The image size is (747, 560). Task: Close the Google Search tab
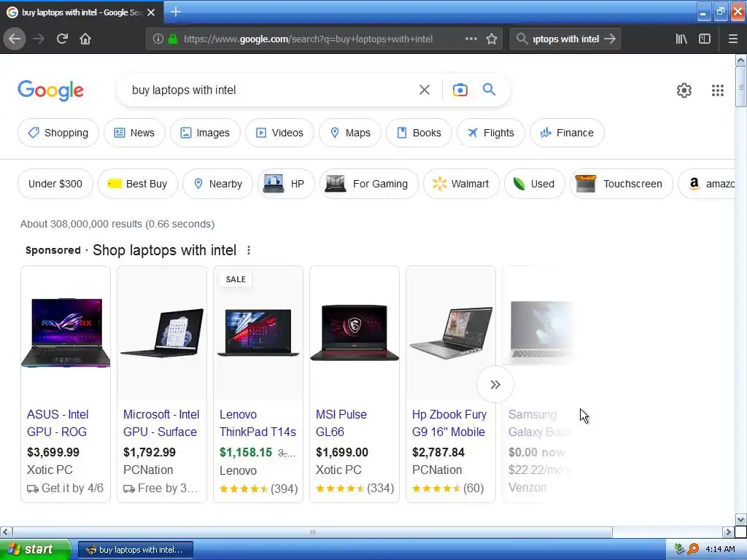(x=151, y=12)
